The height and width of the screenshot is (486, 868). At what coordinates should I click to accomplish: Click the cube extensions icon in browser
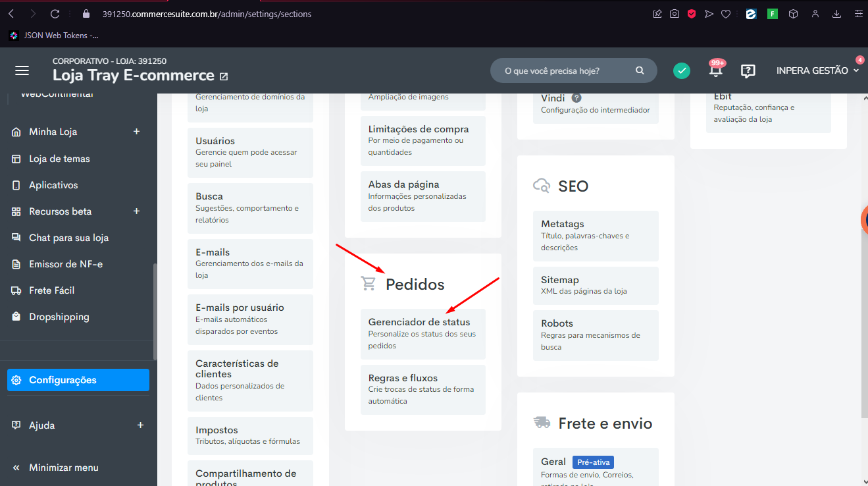pyautogui.click(x=794, y=13)
